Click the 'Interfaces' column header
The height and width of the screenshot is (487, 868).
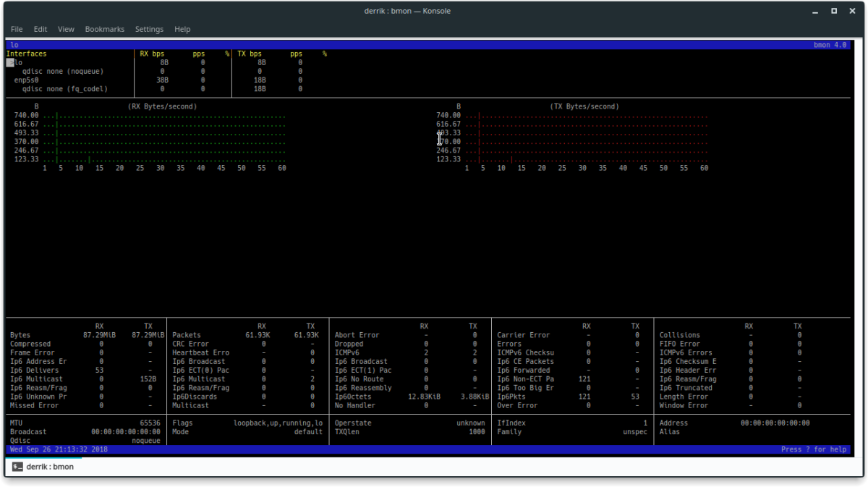click(27, 54)
